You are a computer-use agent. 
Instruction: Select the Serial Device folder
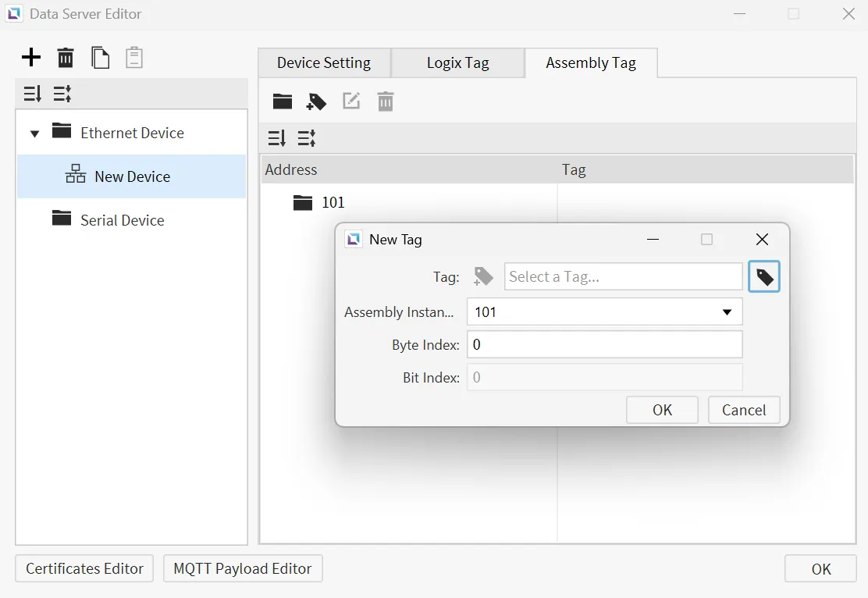(122, 220)
